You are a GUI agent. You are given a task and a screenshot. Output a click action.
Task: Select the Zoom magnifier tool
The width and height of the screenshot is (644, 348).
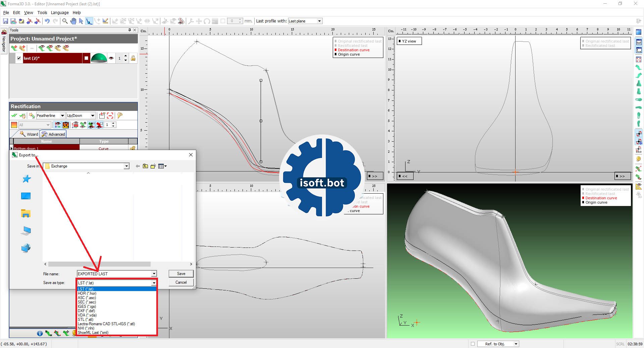click(65, 21)
